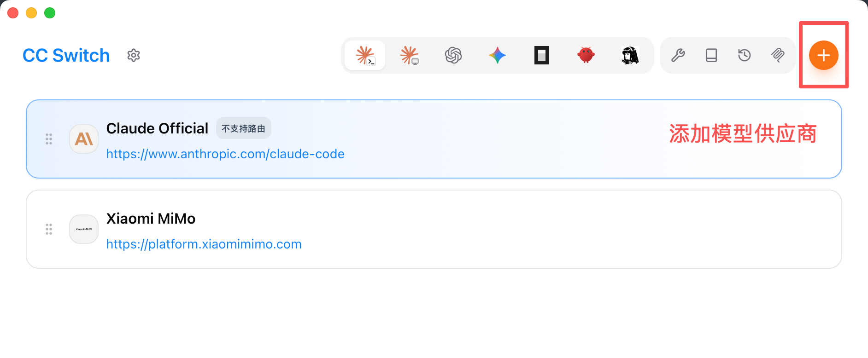This screenshot has width=868, height=358.
Task: Click the paperclip icon in toolbar
Action: (778, 55)
